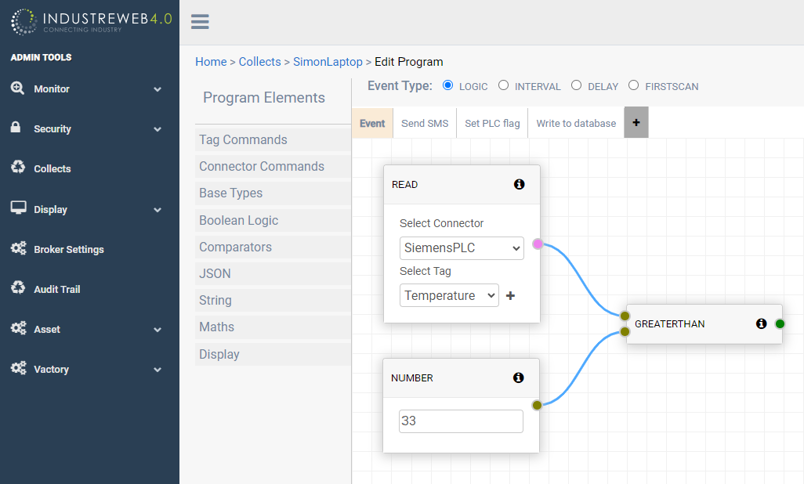Click plus icon next to Temperature tag
The width and height of the screenshot is (804, 484).
[x=510, y=295]
